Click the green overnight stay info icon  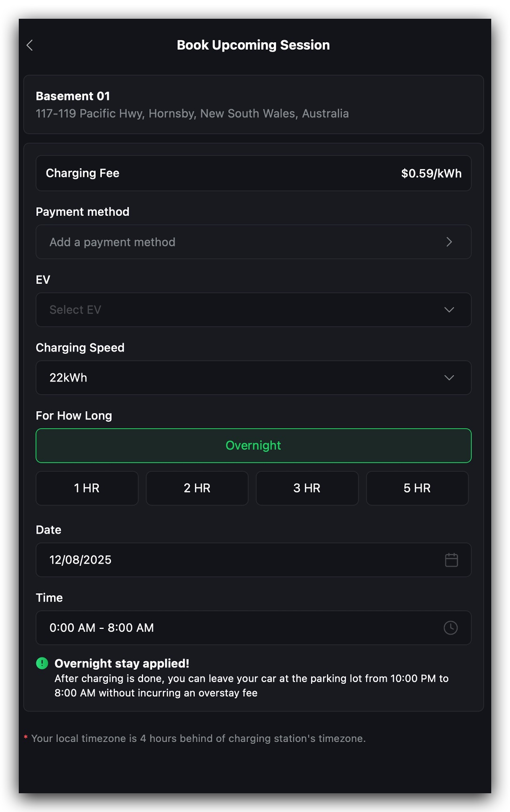[42, 663]
